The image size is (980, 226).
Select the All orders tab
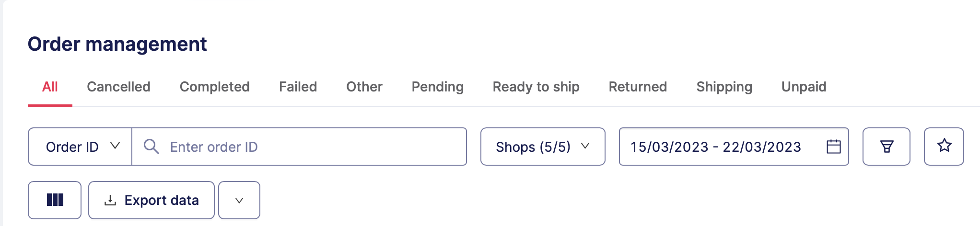pos(50,87)
